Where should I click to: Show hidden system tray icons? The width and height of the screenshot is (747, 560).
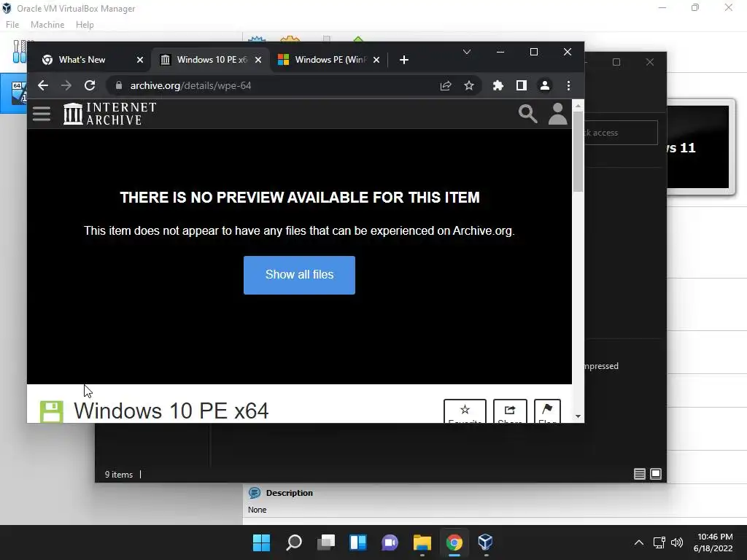tap(639, 542)
